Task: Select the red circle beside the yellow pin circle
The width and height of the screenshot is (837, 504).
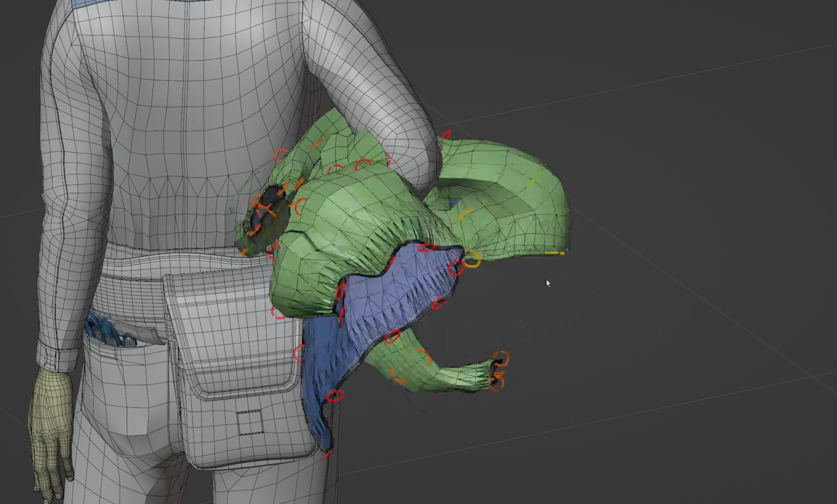Action: pyautogui.click(x=456, y=267)
